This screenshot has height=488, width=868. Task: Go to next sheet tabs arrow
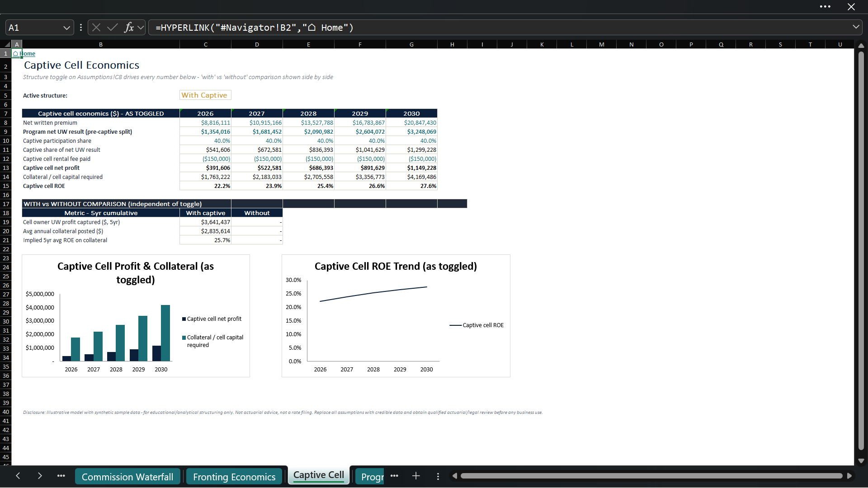(x=40, y=476)
